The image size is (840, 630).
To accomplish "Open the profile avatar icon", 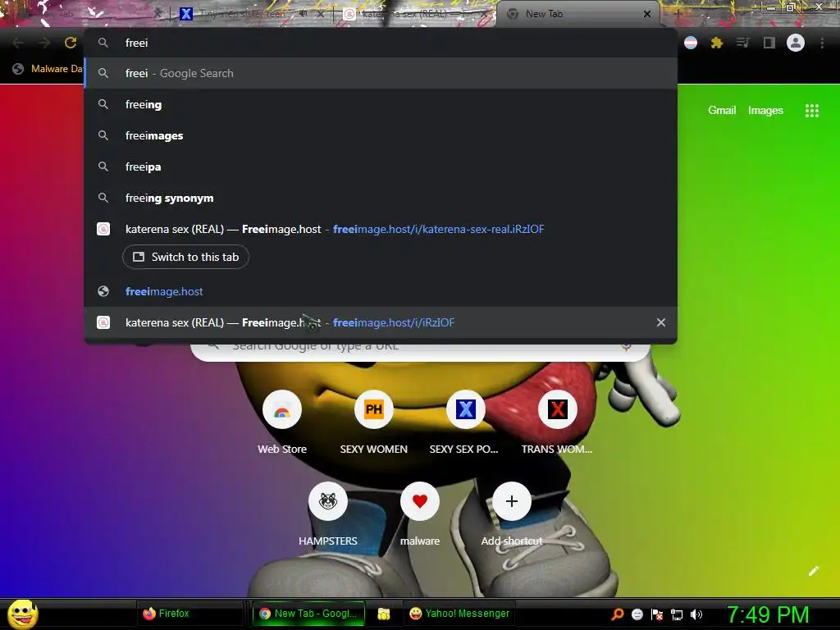I will [796, 43].
